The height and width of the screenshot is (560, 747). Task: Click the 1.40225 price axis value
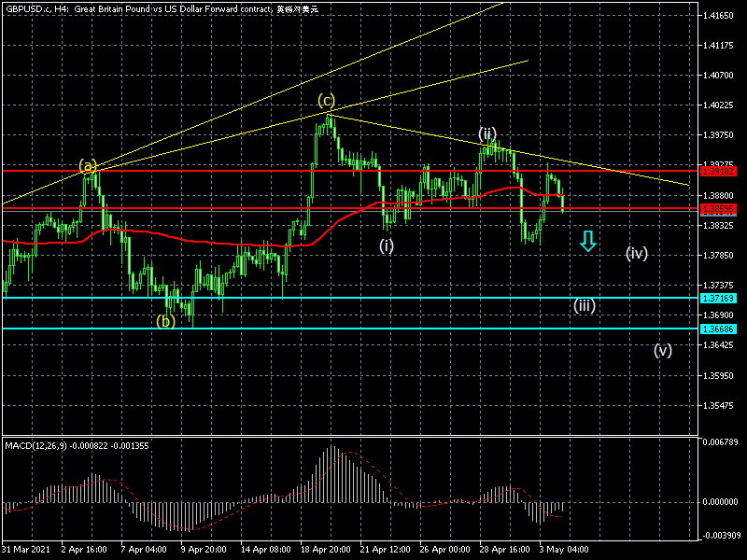click(x=718, y=105)
